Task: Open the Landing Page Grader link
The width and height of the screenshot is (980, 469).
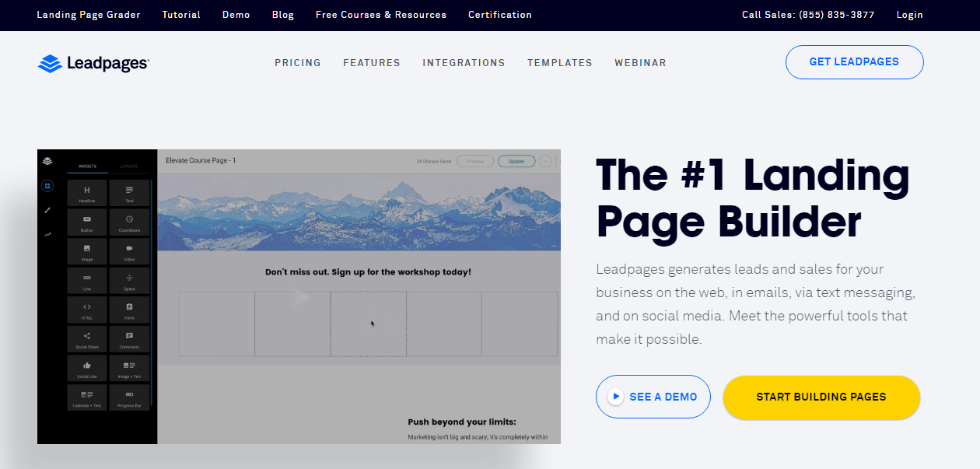Action: 89,15
